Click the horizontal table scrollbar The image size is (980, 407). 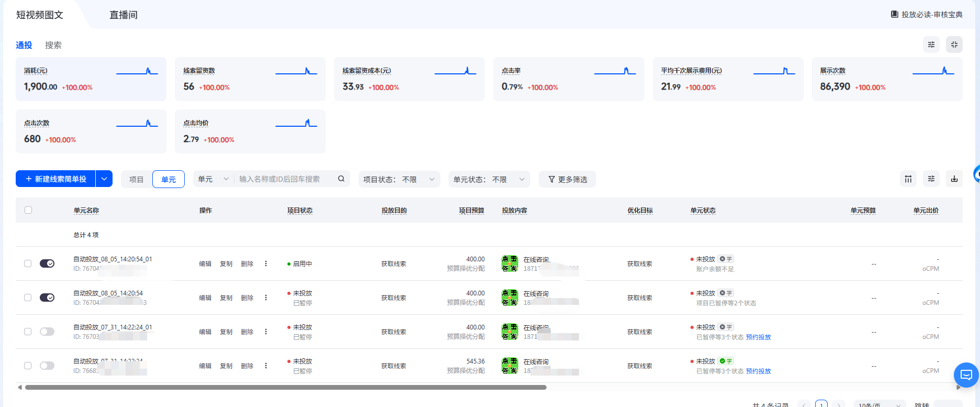point(286,388)
